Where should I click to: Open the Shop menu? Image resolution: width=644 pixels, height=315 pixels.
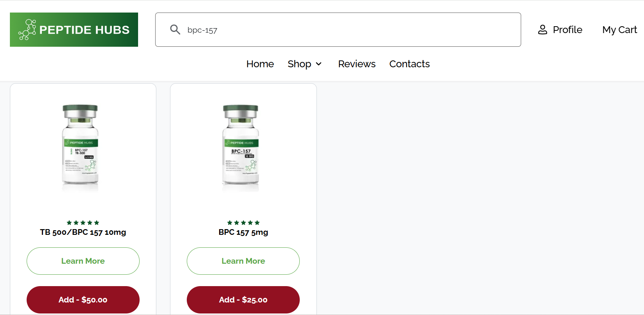pyautogui.click(x=299, y=64)
